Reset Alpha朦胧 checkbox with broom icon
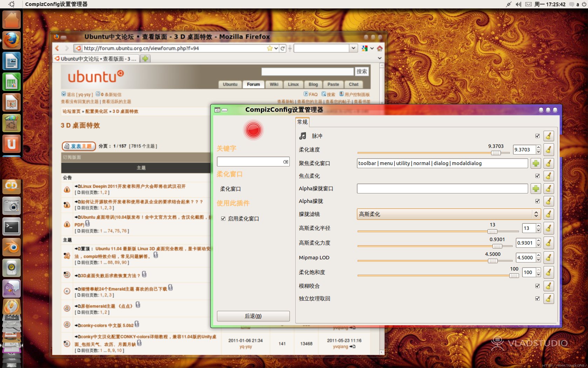 pos(548,201)
